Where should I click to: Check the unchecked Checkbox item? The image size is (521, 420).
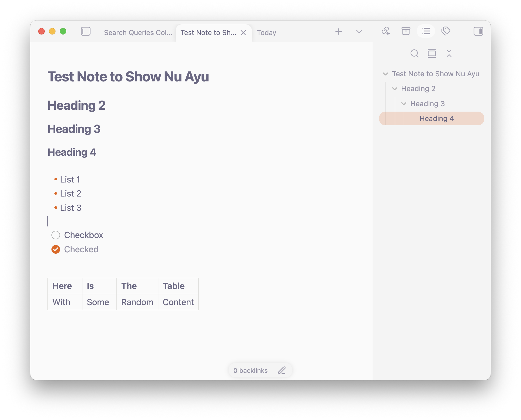(x=56, y=235)
